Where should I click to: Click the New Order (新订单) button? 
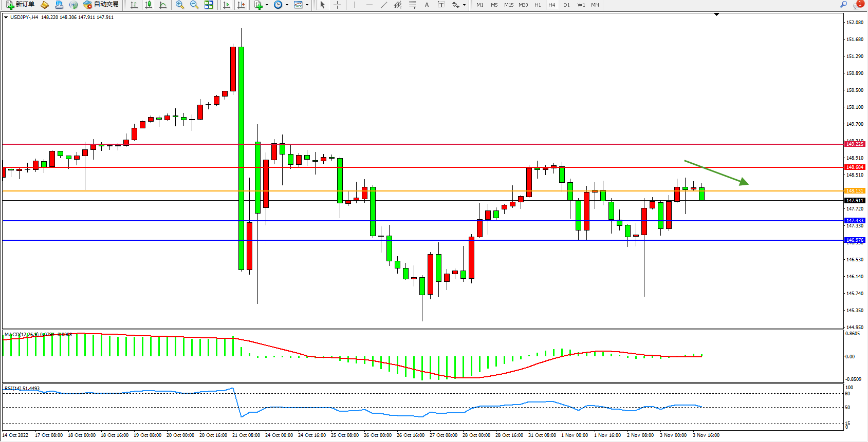[x=21, y=5]
